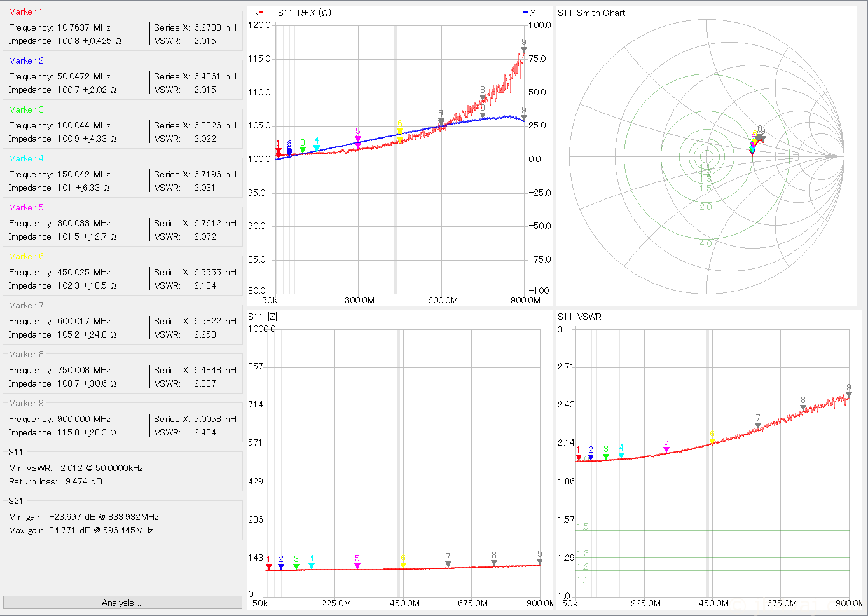This screenshot has height=616, width=868.
Task: Click frequency 900.000 MHz value
Action: pyautogui.click(x=84, y=419)
